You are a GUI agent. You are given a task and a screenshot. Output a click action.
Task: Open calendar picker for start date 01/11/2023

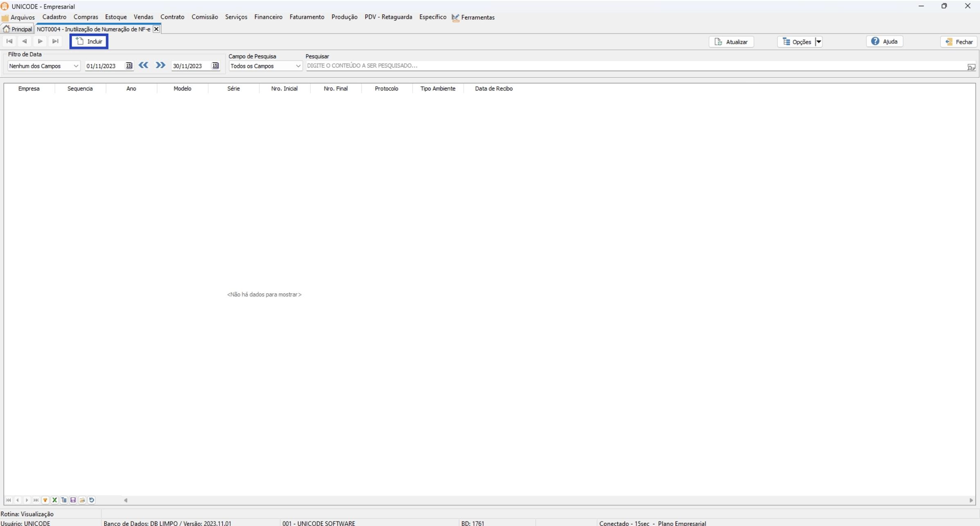129,65
